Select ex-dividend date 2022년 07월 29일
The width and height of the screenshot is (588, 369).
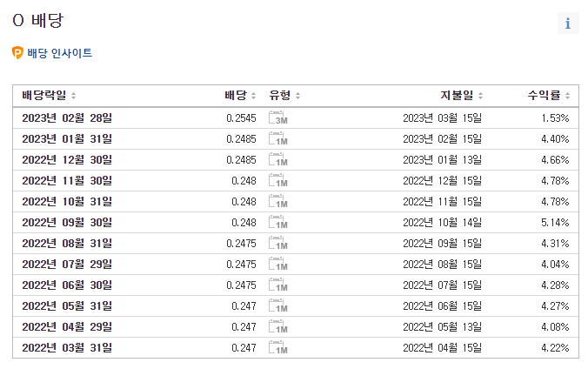(67, 265)
